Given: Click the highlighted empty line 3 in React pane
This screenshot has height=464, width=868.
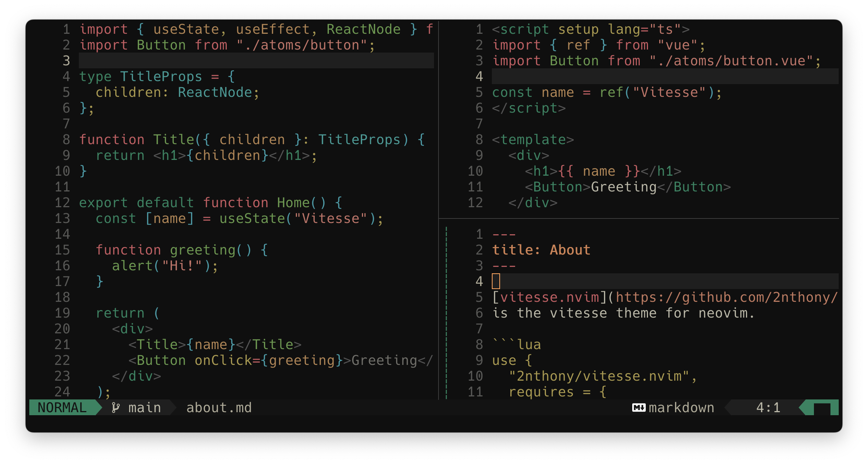Looking at the screenshot, I should (256, 61).
